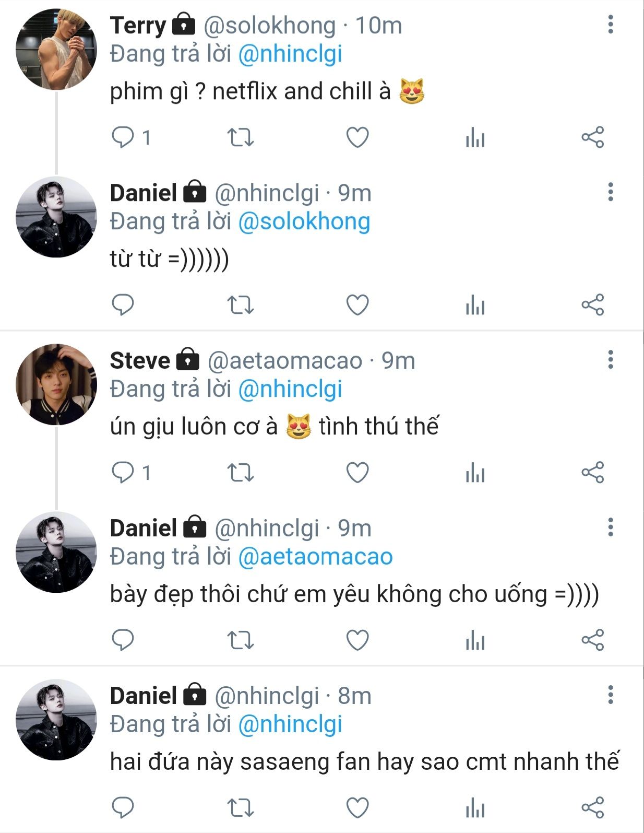Reply to Daniel's sasaeng fan tweet

click(123, 808)
